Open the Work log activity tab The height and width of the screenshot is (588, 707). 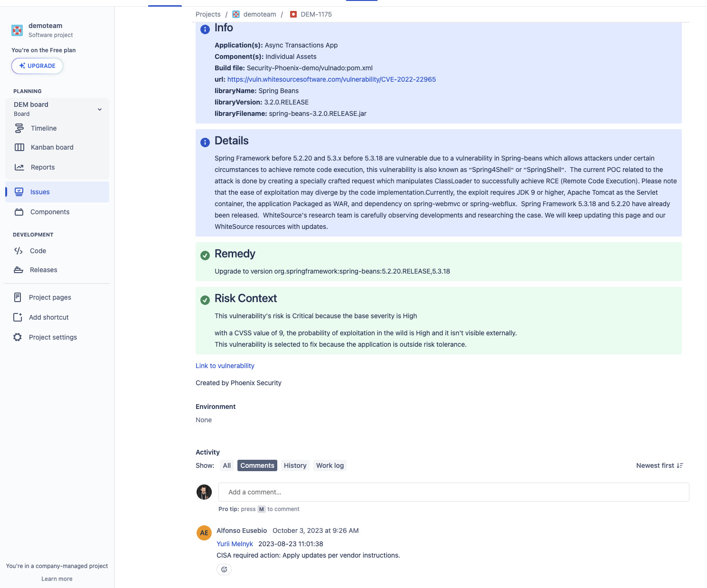(330, 465)
